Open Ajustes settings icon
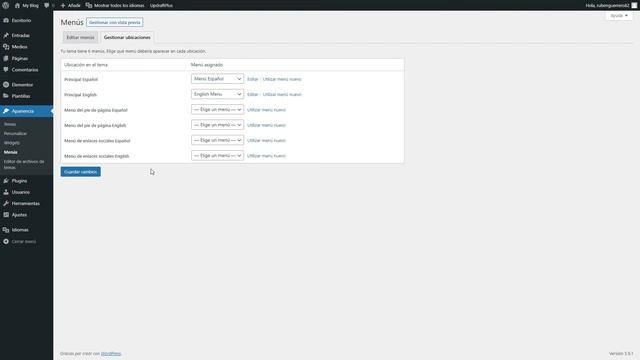 (x=6, y=215)
